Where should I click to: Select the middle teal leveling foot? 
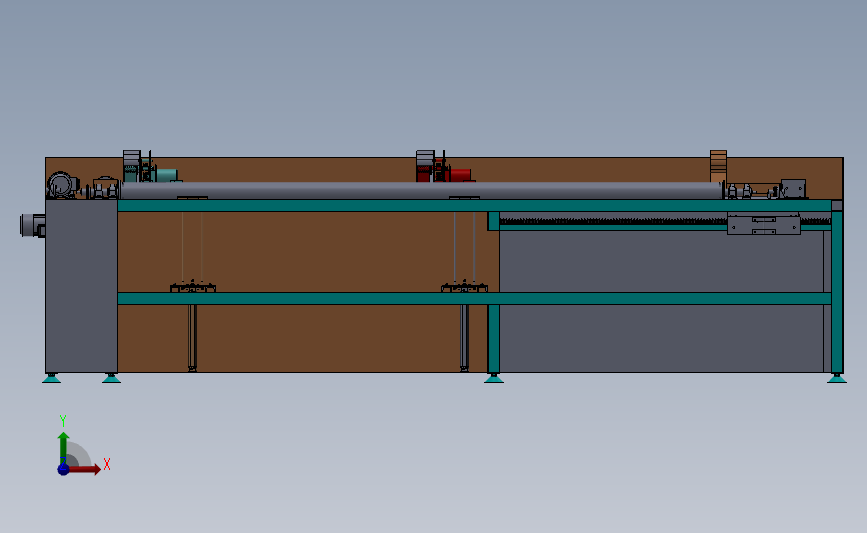click(494, 378)
